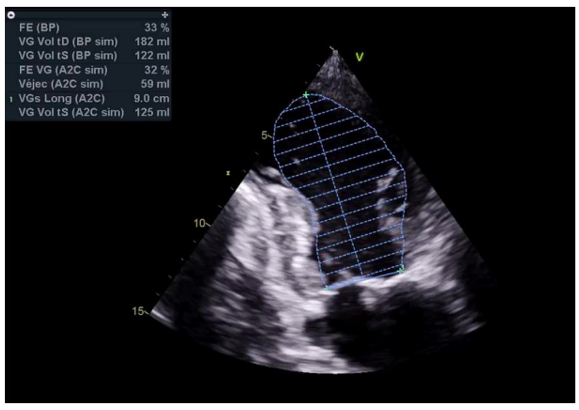Screen dimensions: 579x410
Task: Click the green marker beside VGs Long
Action: (x=11, y=99)
